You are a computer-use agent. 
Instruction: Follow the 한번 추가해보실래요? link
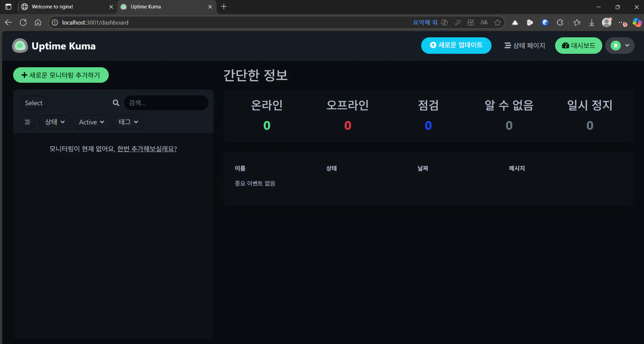[147, 149]
